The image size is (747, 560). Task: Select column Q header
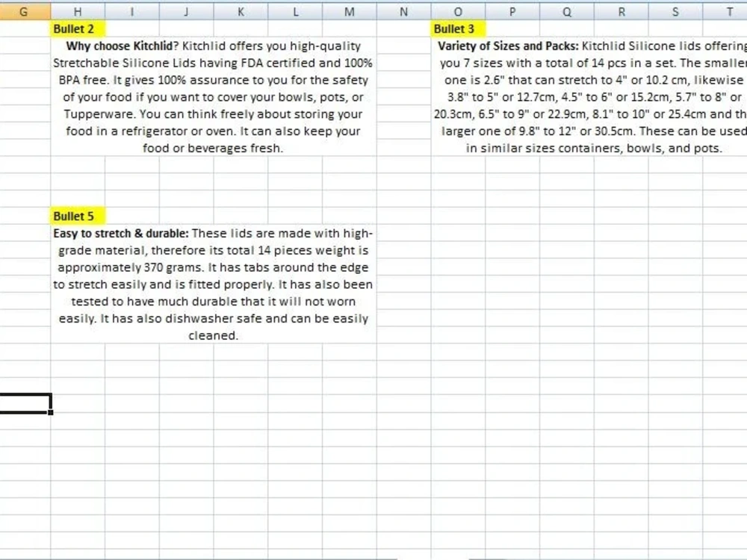[566, 12]
